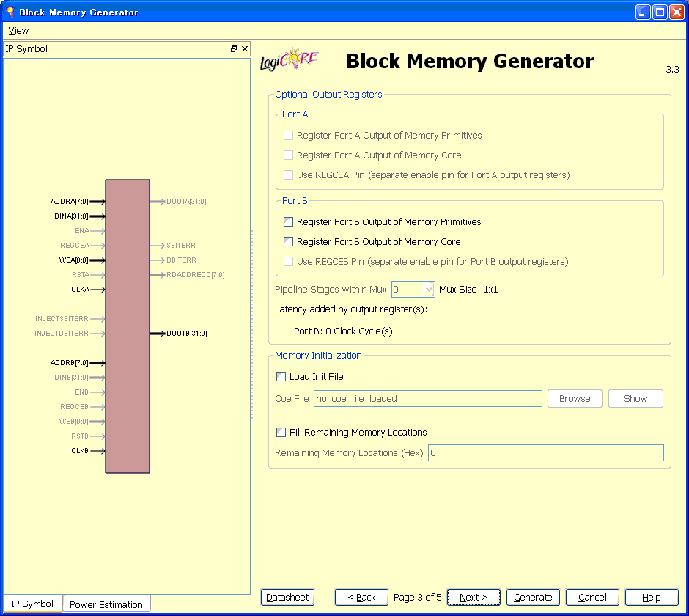Click the CLKA pin label

click(80, 290)
